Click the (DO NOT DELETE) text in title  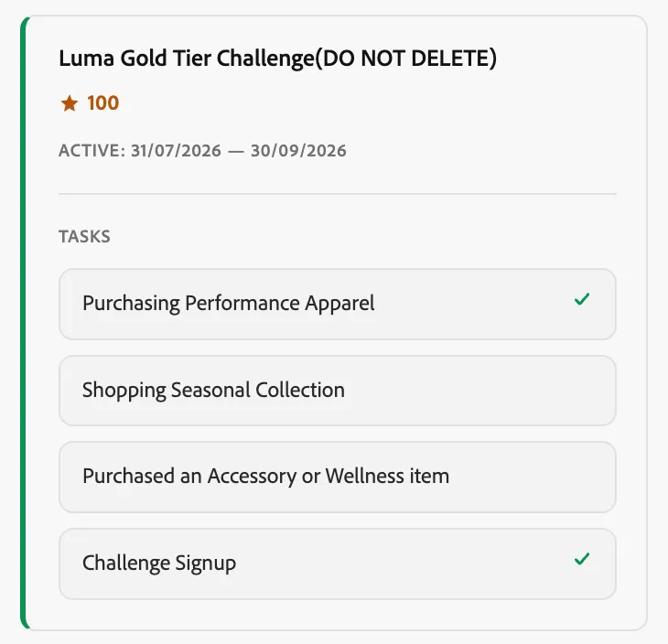click(405, 59)
